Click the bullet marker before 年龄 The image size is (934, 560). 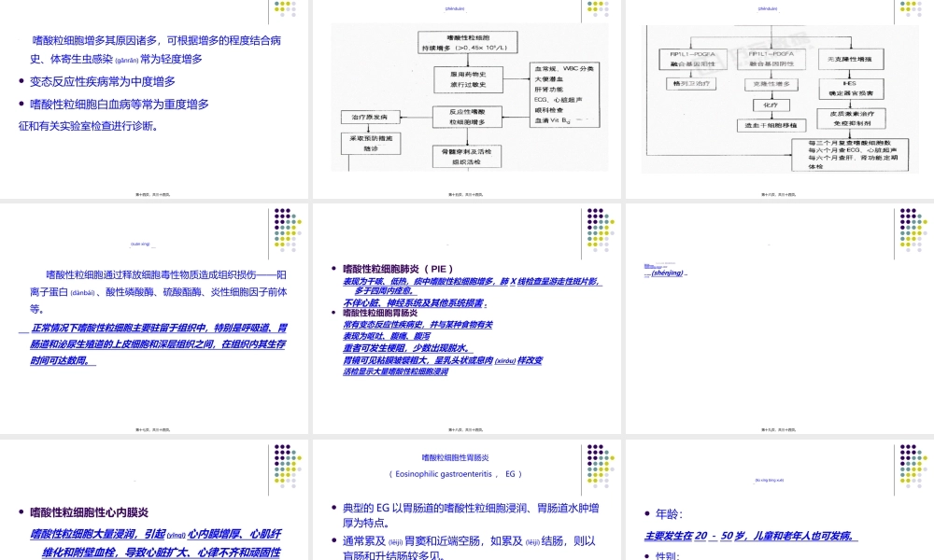(x=645, y=511)
